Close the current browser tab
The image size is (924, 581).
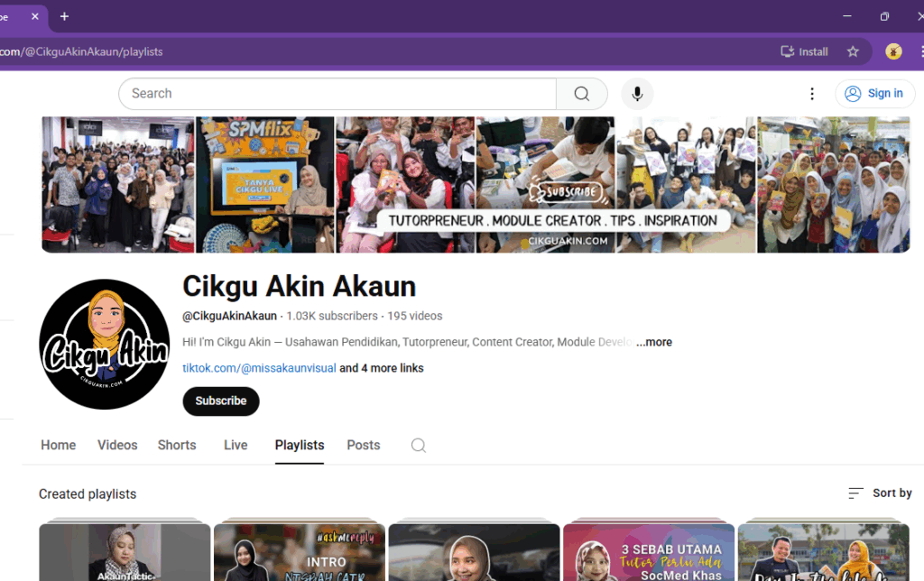coord(35,16)
